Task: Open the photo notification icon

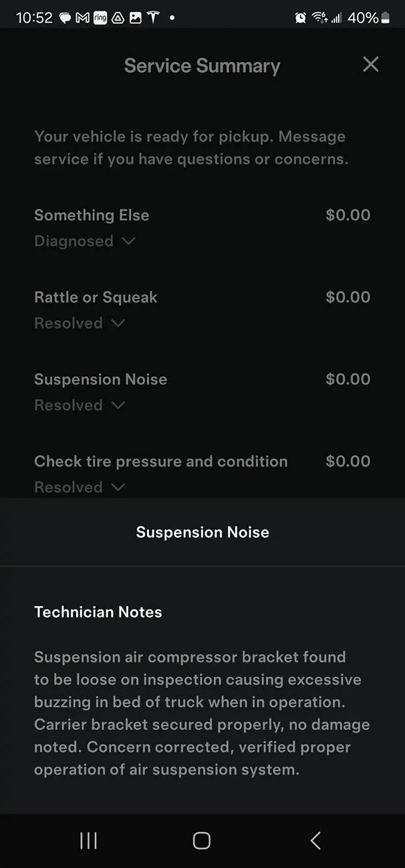Action: pos(136,17)
